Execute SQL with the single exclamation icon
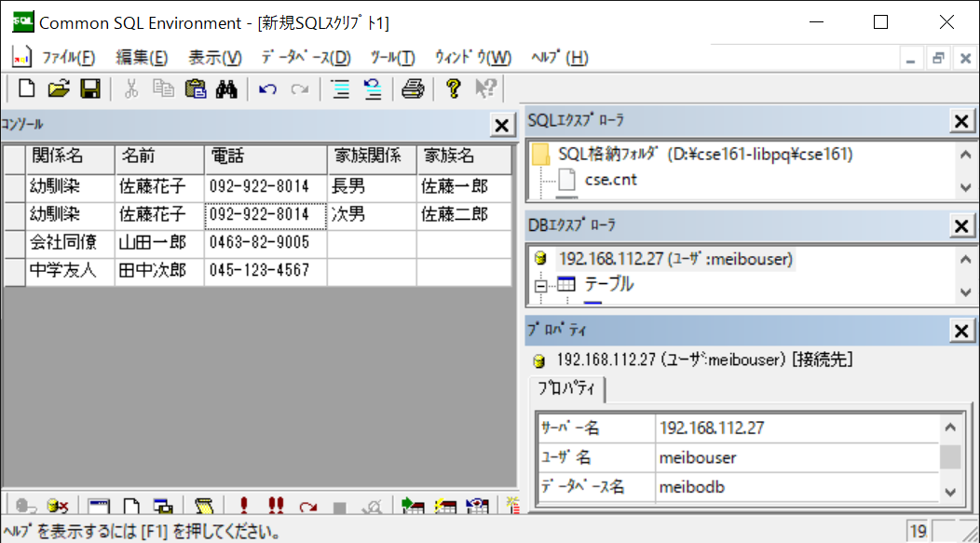Viewport: 980px width, 543px height. (x=244, y=506)
